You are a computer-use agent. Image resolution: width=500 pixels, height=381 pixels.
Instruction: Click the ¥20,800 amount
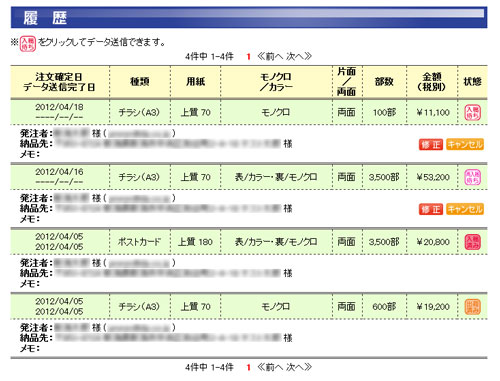click(x=433, y=242)
